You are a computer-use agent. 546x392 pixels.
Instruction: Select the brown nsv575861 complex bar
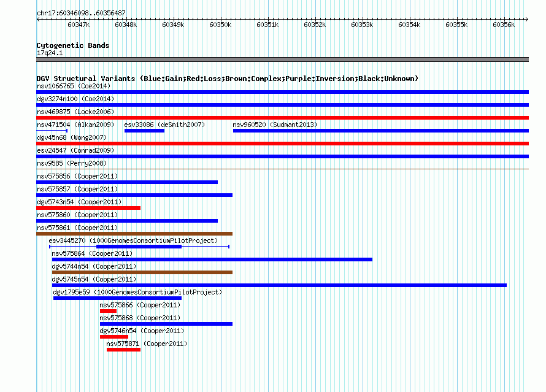(134, 234)
